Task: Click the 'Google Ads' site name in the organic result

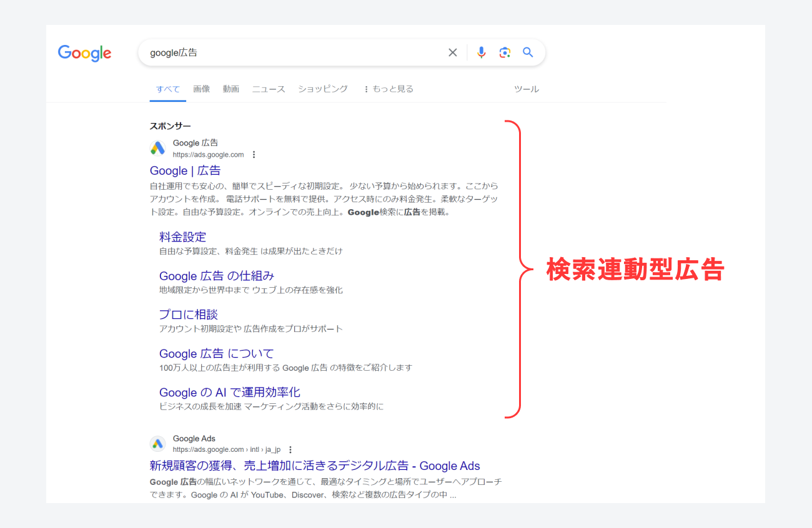Action: pos(194,438)
